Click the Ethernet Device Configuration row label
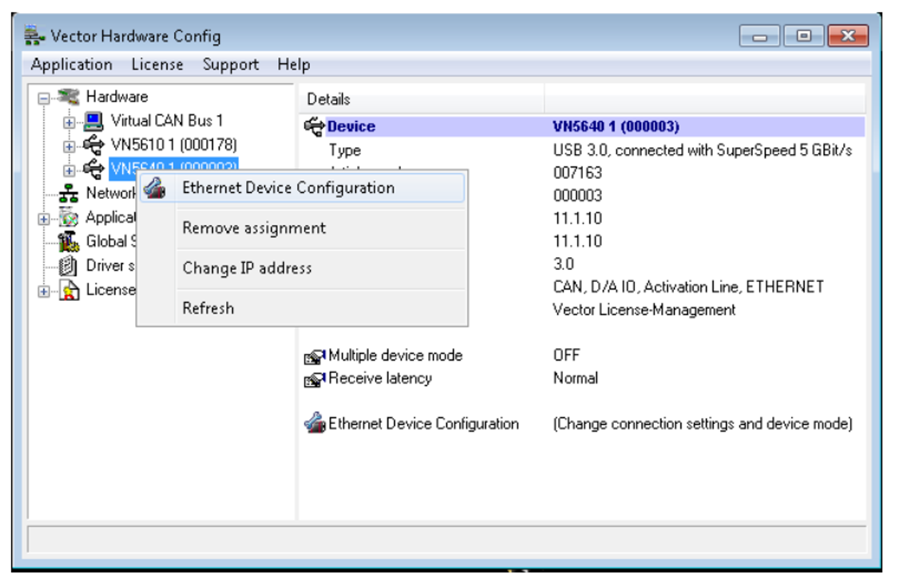Viewport: 899px width, 588px height. click(423, 424)
